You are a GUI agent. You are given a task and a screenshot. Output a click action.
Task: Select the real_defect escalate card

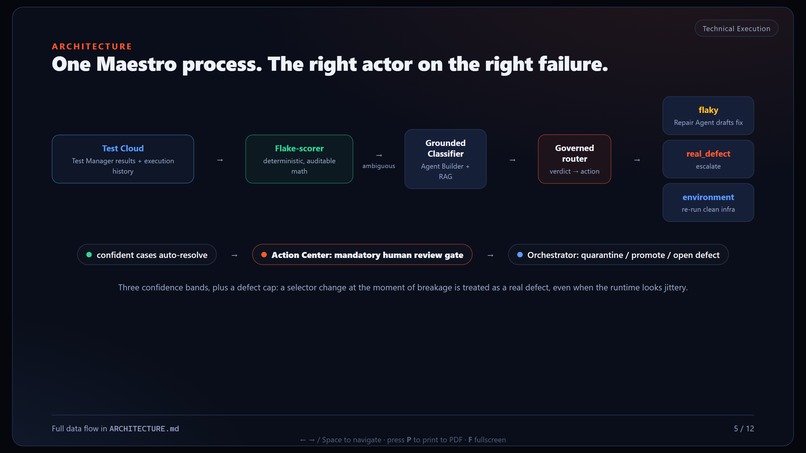(708, 159)
